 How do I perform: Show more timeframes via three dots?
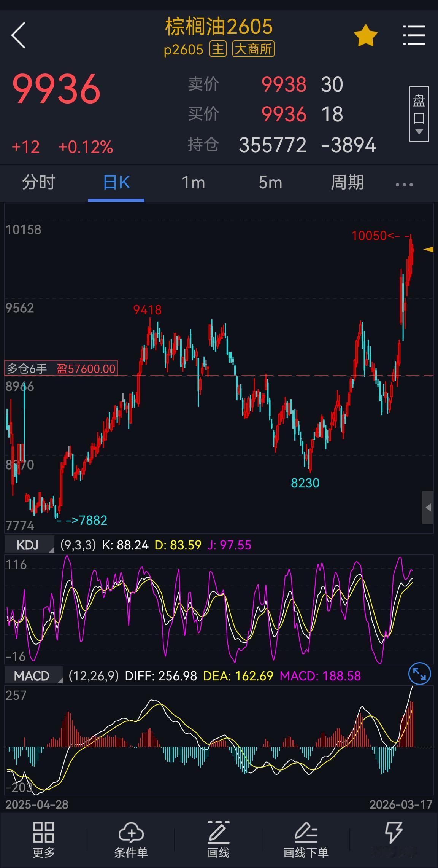(x=404, y=185)
